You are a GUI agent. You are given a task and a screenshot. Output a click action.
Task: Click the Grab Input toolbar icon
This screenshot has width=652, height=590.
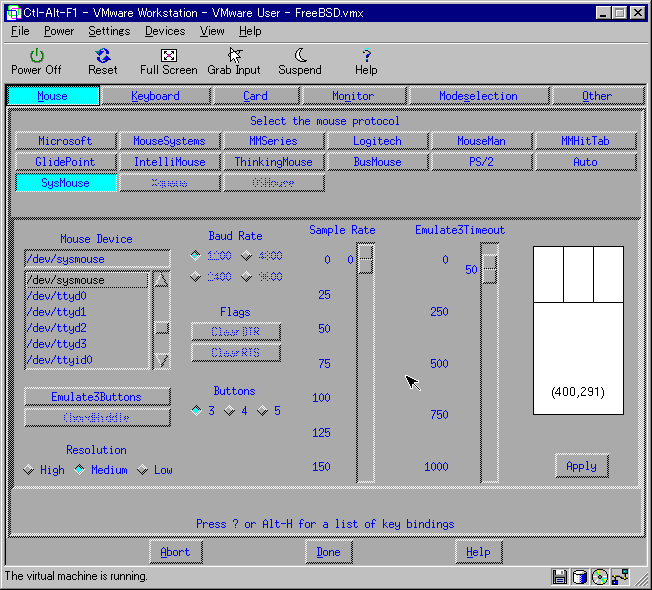click(235, 55)
